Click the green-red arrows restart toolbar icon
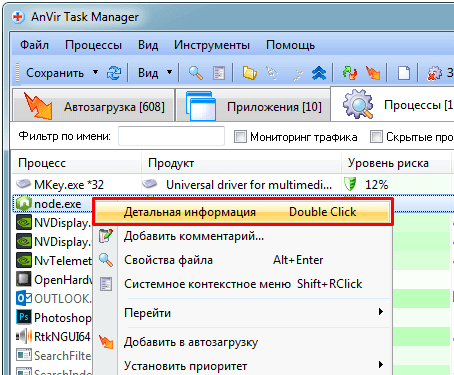 [x=350, y=73]
